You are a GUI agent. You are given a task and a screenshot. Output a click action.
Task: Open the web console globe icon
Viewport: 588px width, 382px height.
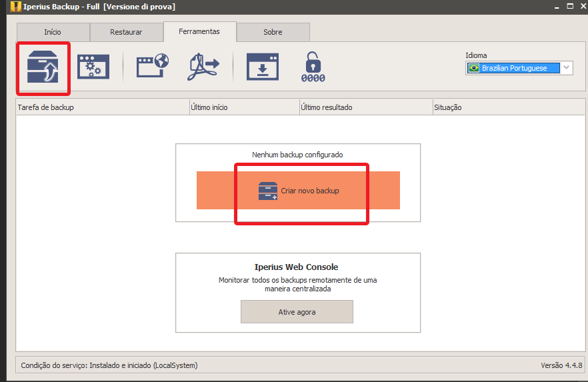coord(152,65)
